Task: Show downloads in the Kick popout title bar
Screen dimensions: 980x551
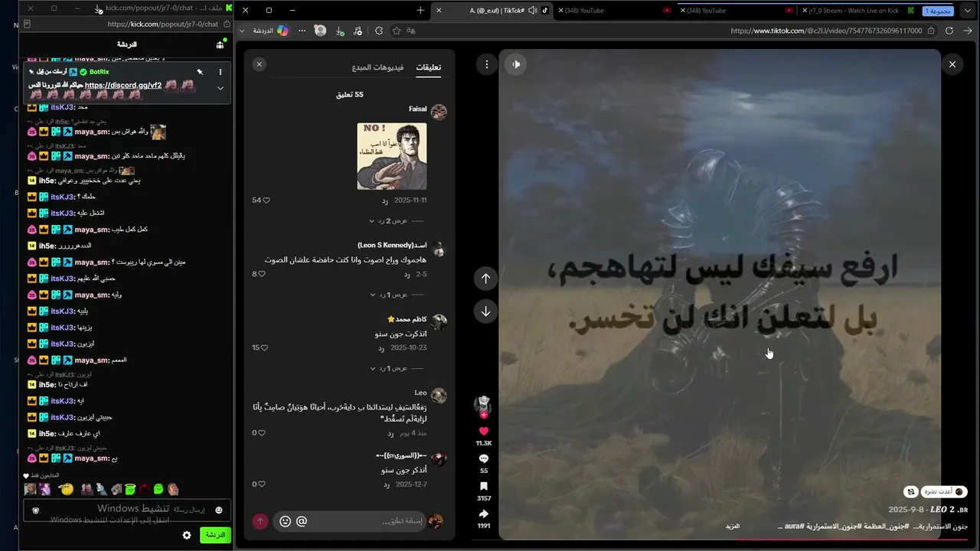Action: 98,8
